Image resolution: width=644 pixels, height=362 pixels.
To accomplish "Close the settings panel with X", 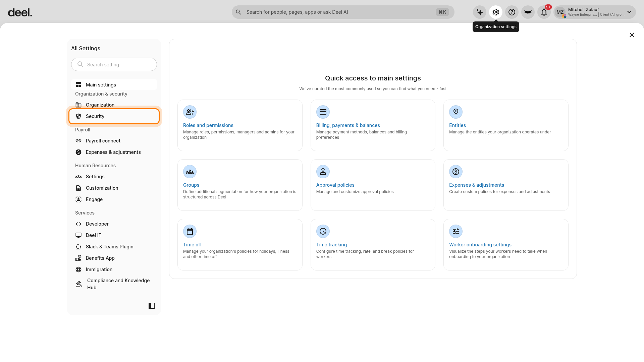I will 632,35.
